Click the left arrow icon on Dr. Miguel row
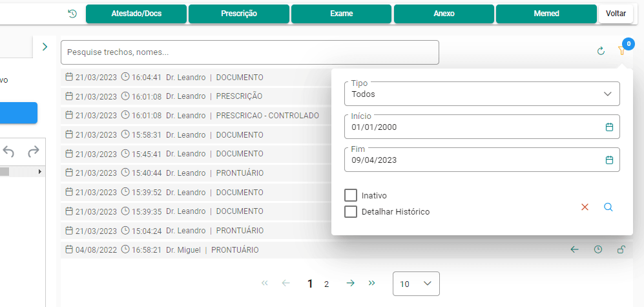The height and width of the screenshot is (307, 644). coord(575,249)
